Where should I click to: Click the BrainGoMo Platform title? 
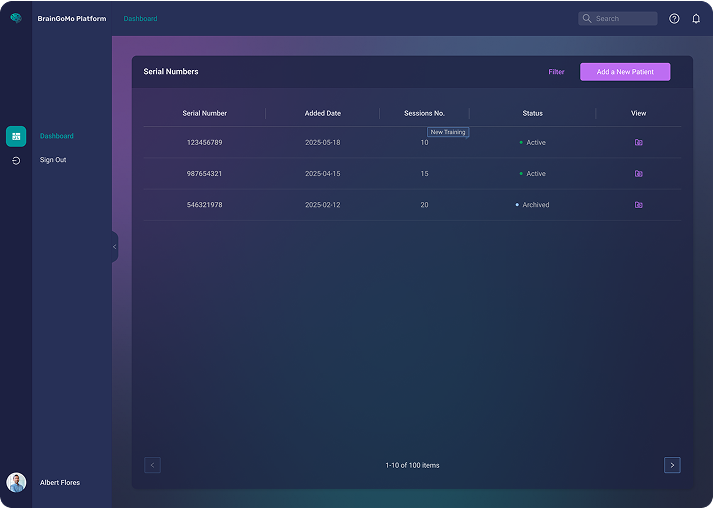coord(72,19)
